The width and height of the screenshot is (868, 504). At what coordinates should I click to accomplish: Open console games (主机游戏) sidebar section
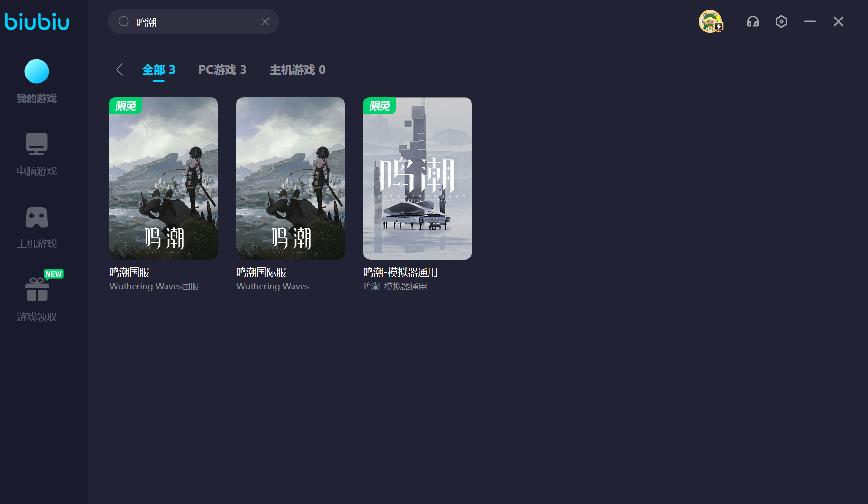37,227
